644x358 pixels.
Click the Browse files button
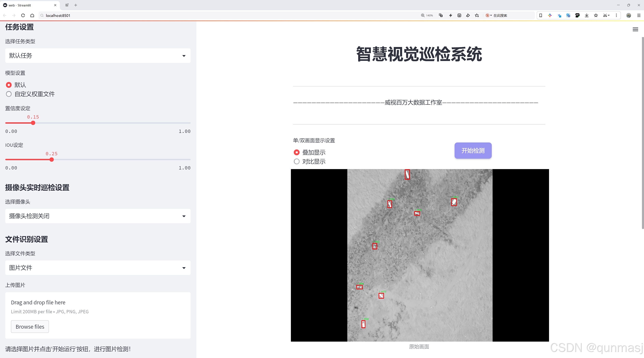[30, 327]
